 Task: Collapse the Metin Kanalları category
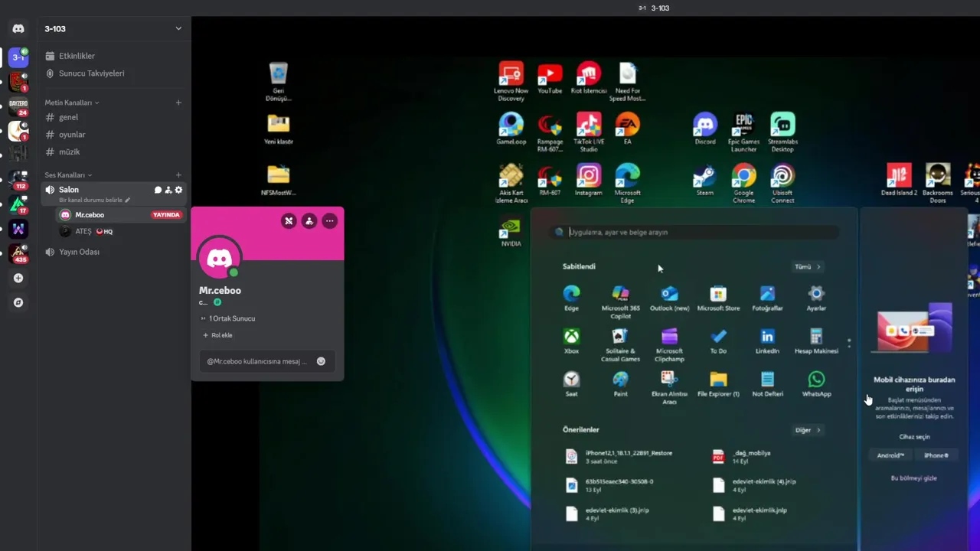click(x=71, y=103)
